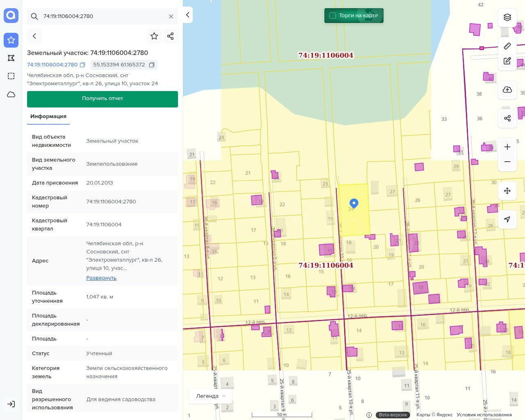Click the Получить отчет button
The width and height of the screenshot is (525, 420).
tap(103, 99)
